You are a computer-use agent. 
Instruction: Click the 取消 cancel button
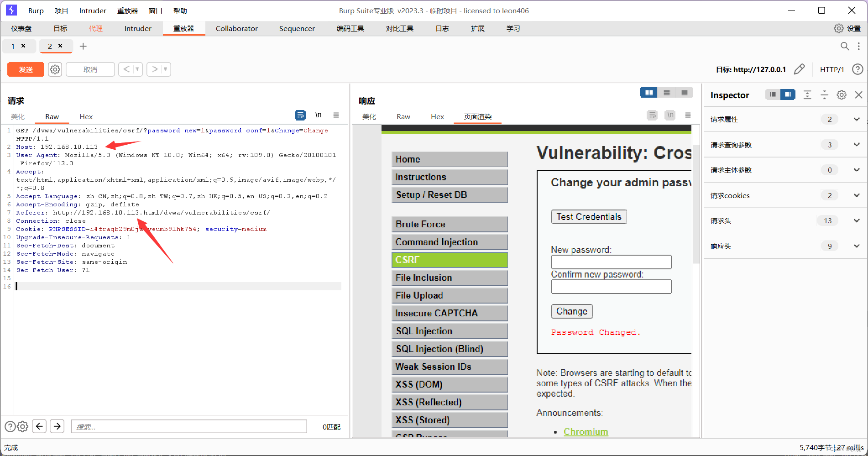[x=90, y=69]
